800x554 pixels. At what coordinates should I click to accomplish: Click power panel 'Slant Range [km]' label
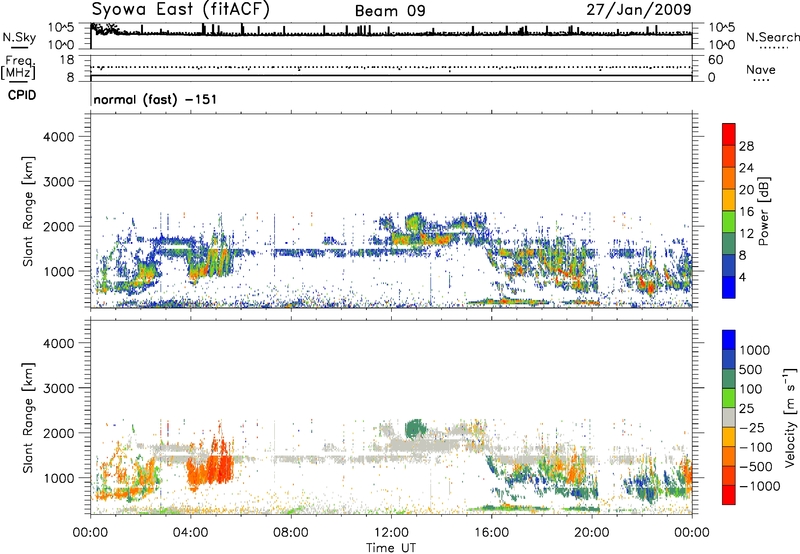pos(28,211)
